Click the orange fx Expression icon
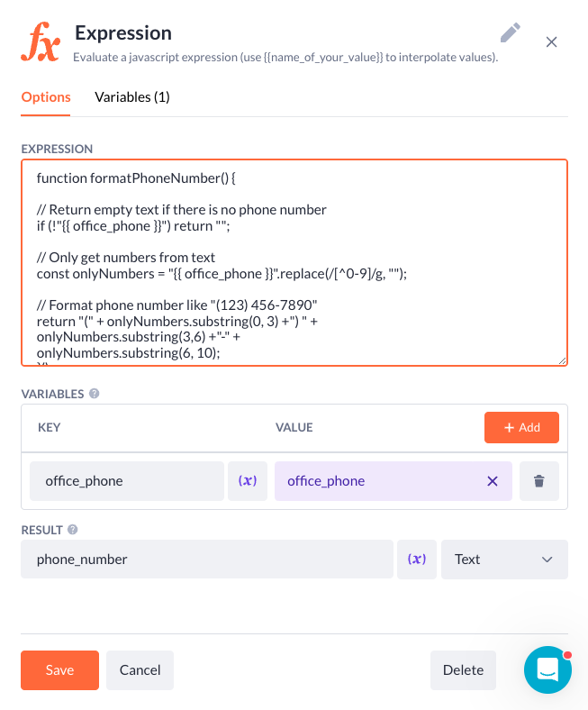Screen dimensions: 588x710 [x=41, y=42]
